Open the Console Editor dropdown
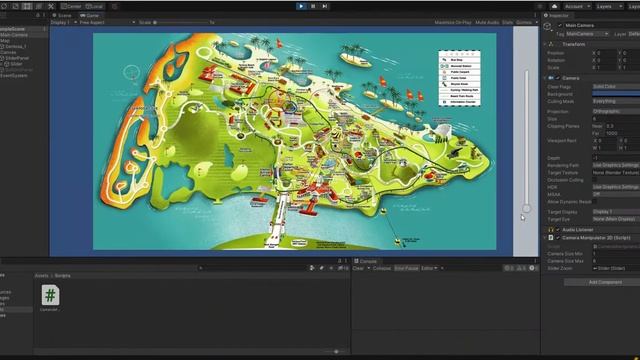 pos(429,268)
